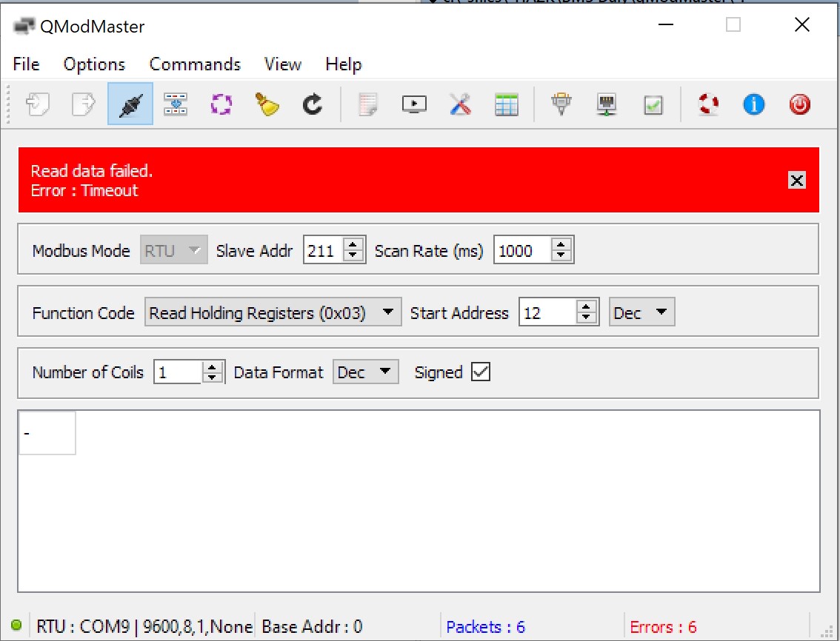
Task: Toggle the Signed checkbox
Action: point(481,372)
